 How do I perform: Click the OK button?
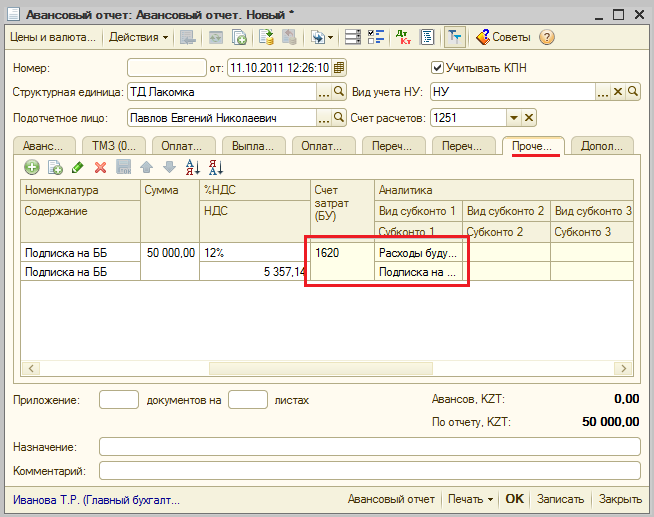(x=514, y=498)
